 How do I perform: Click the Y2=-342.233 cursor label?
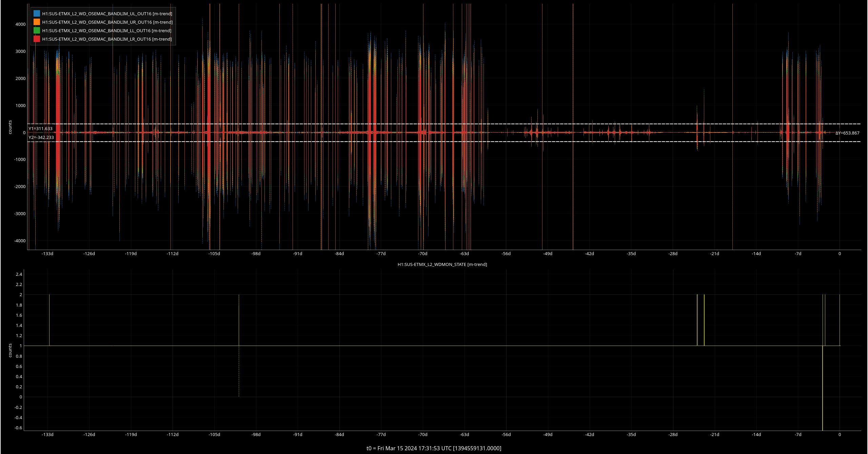click(41, 138)
